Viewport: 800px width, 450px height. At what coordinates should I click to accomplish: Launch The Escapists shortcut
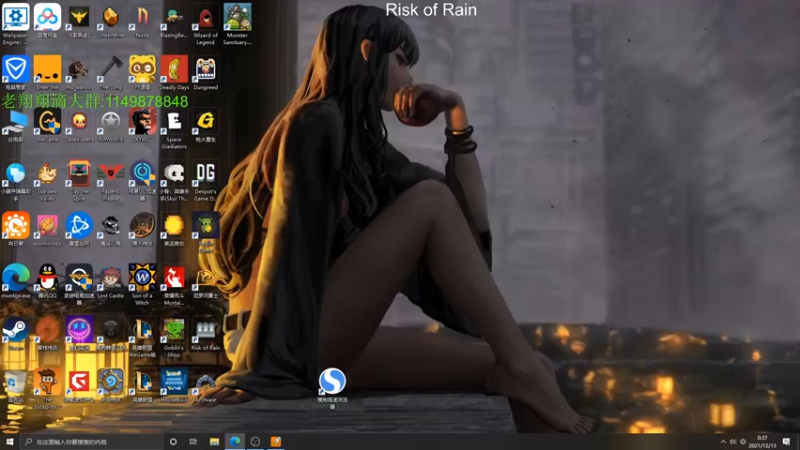(x=47, y=389)
